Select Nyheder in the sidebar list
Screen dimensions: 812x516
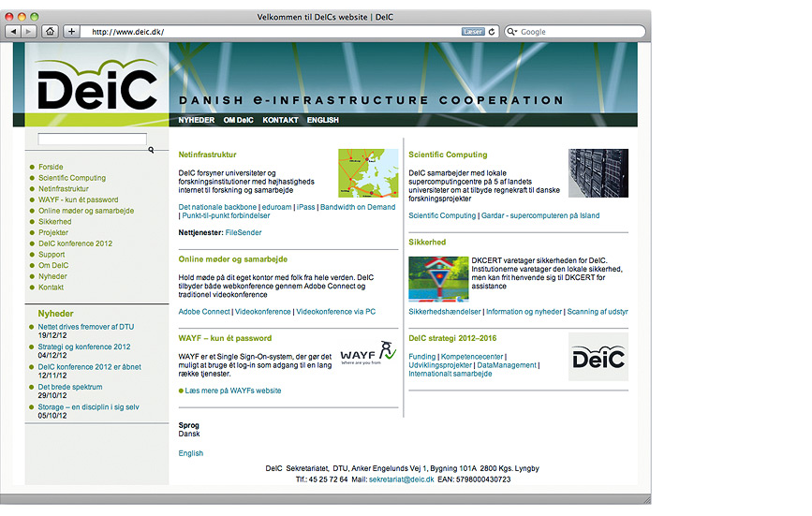tap(52, 276)
